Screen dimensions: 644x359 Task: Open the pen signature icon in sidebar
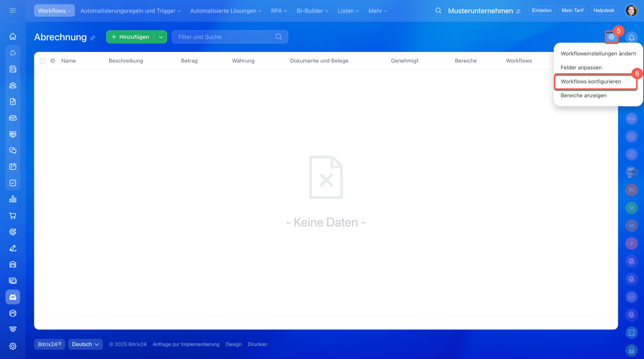pos(13,248)
